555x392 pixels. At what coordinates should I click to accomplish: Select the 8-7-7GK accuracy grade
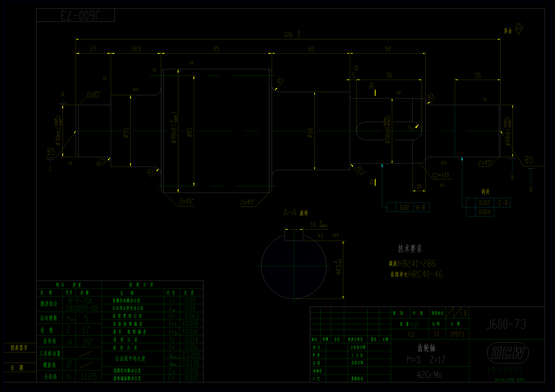pyautogui.click(x=80, y=301)
